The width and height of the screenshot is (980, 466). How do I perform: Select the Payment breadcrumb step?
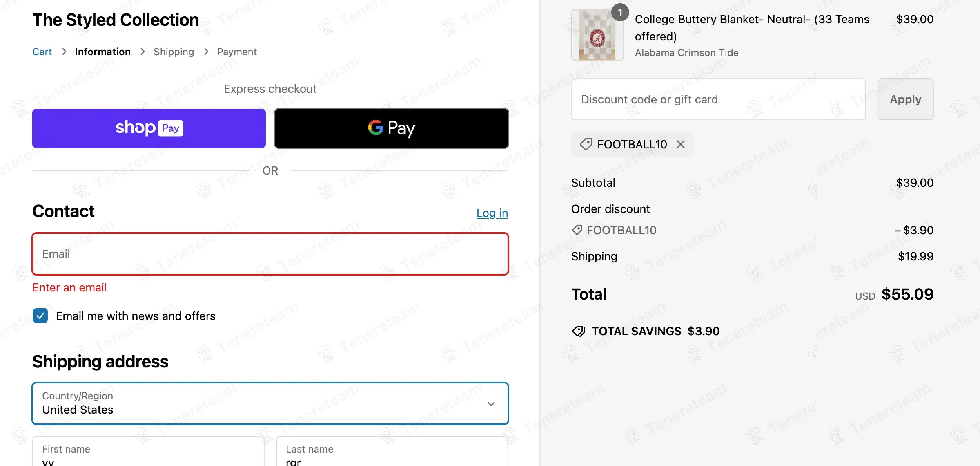point(237,52)
